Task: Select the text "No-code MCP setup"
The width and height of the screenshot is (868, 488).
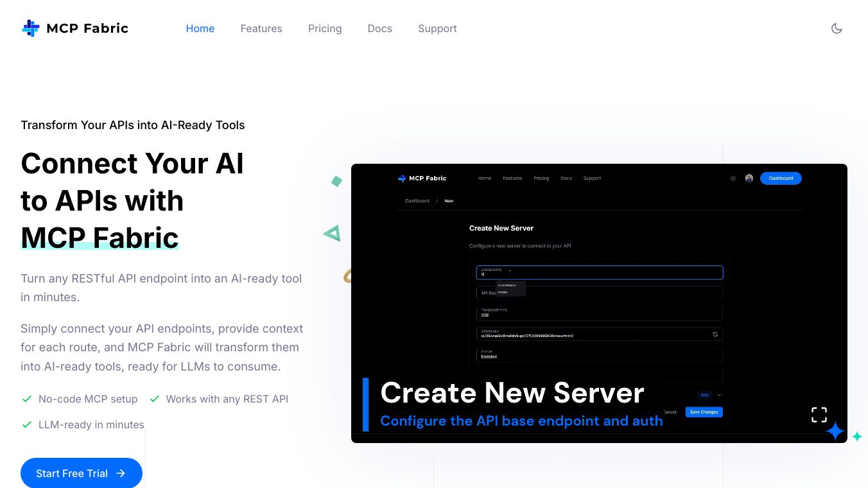Action: 88,399
